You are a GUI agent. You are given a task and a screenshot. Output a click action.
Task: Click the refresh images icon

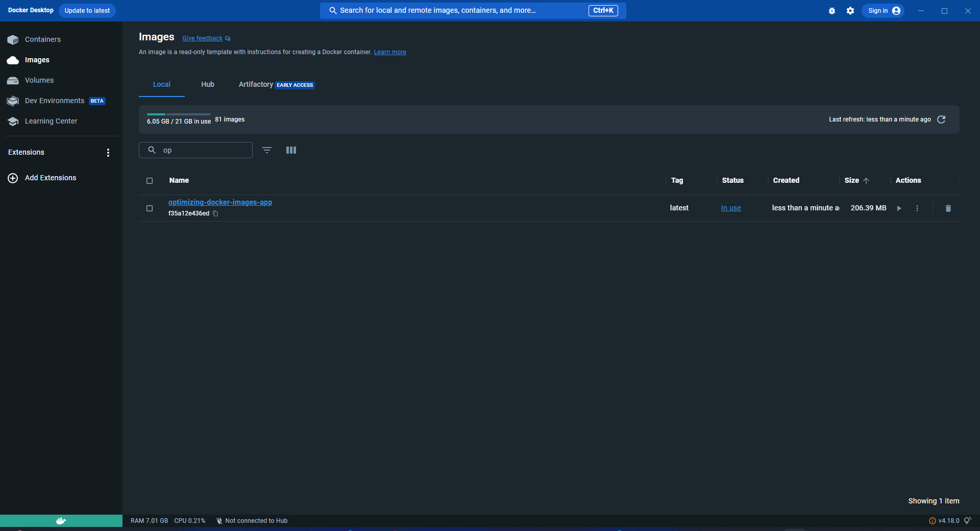click(x=941, y=119)
